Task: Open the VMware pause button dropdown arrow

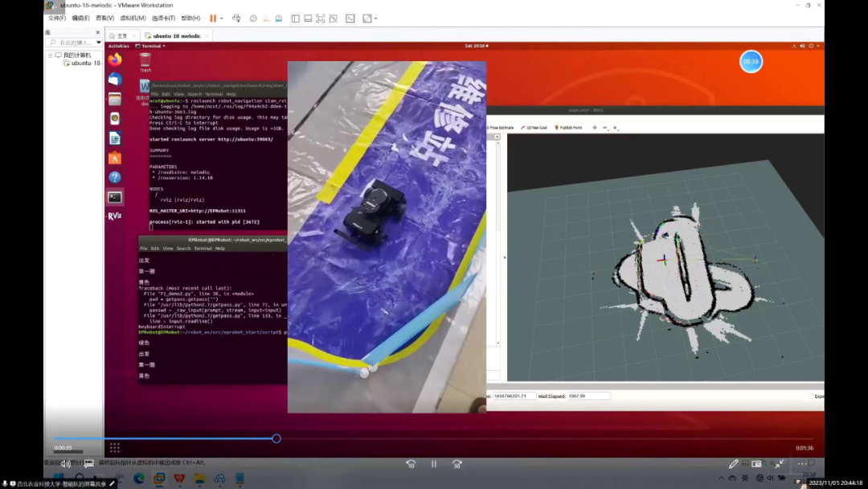Action: tap(222, 18)
